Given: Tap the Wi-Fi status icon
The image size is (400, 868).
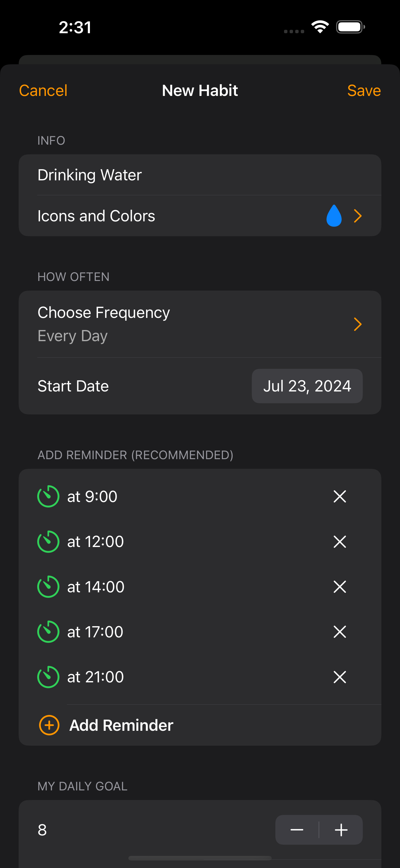Looking at the screenshot, I should click(x=320, y=27).
